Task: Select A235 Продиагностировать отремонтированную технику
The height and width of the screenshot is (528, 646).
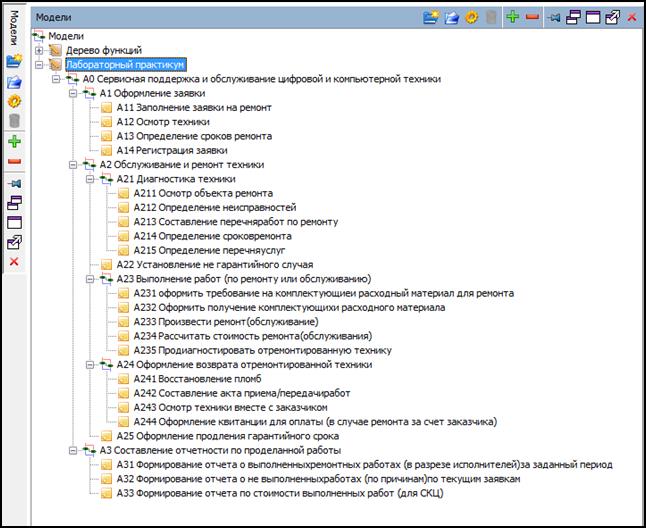Action: tap(262, 350)
